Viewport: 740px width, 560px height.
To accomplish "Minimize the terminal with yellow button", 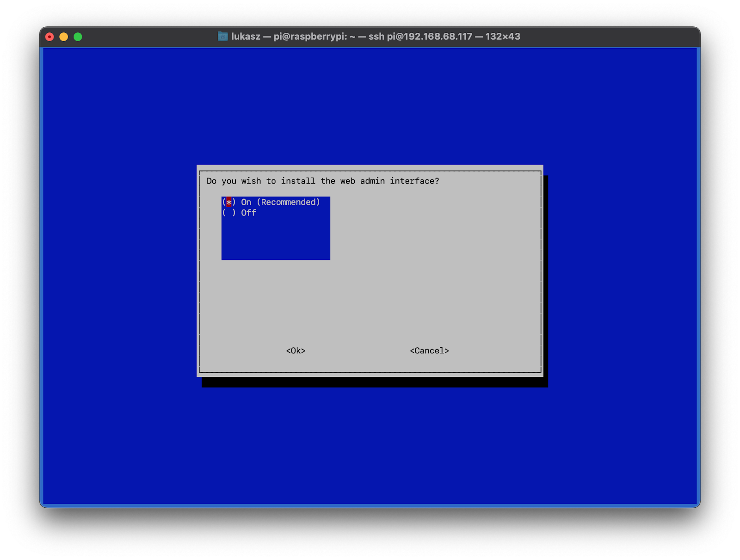I will click(x=64, y=37).
